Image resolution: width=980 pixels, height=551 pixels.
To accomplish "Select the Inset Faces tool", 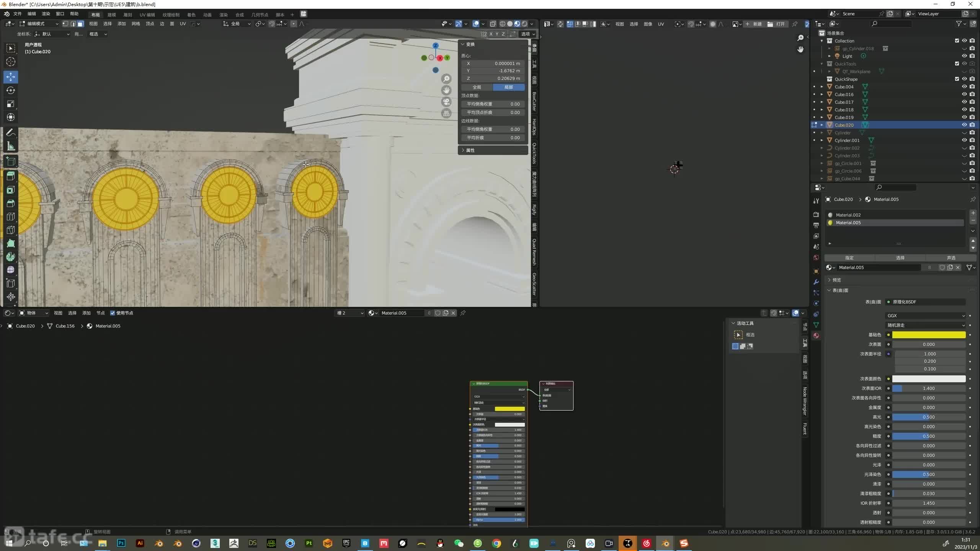I will 11,190.
